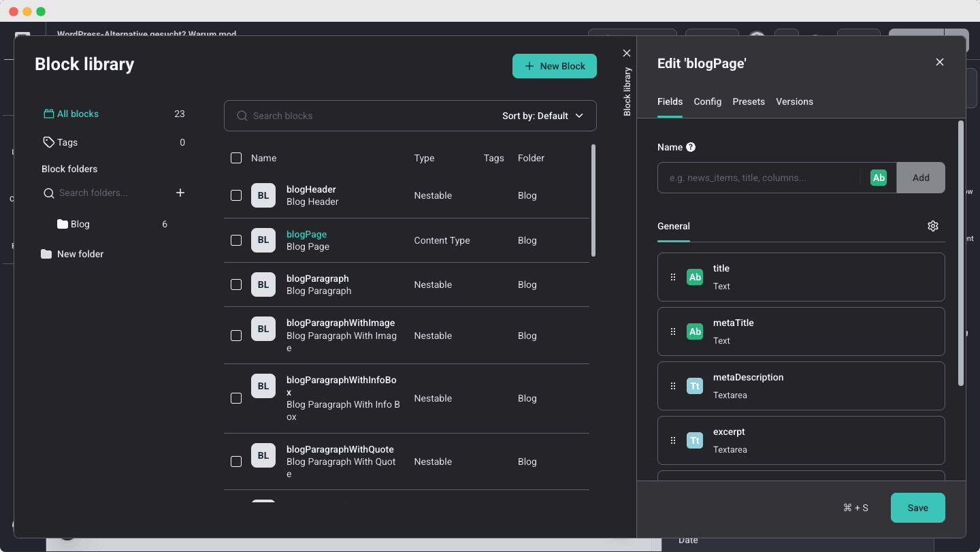Close the Edit 'blogPage' panel
980x552 pixels.
pos(940,62)
